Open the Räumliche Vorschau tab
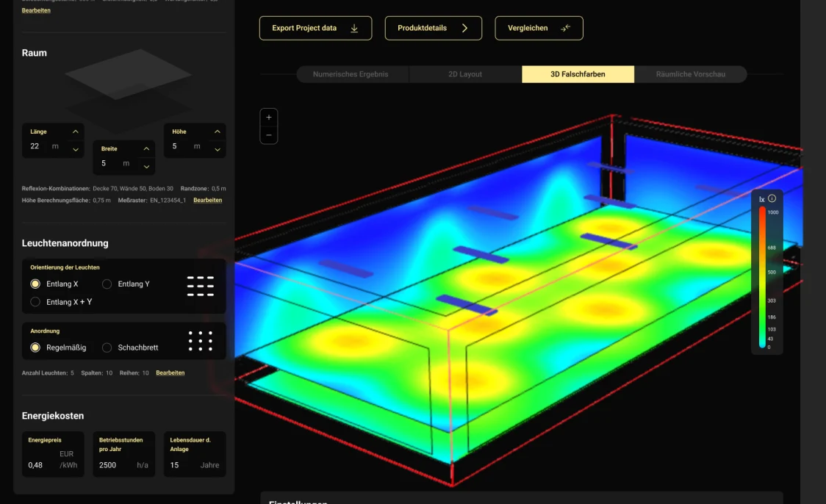 point(691,74)
